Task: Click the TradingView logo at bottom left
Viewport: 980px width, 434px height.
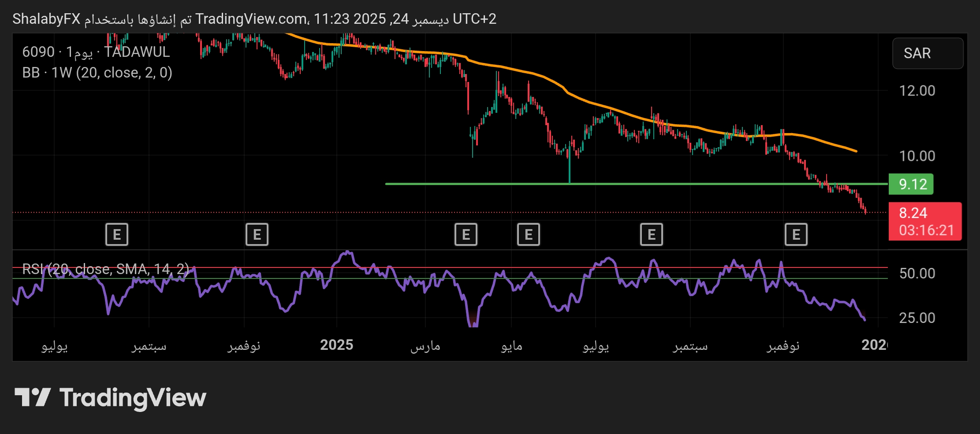Action: (x=110, y=397)
